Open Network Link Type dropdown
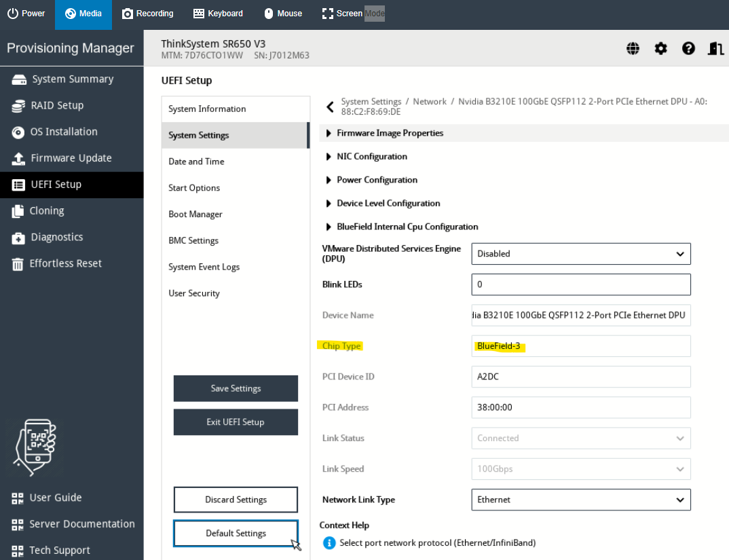The height and width of the screenshot is (560, 729). click(x=581, y=500)
